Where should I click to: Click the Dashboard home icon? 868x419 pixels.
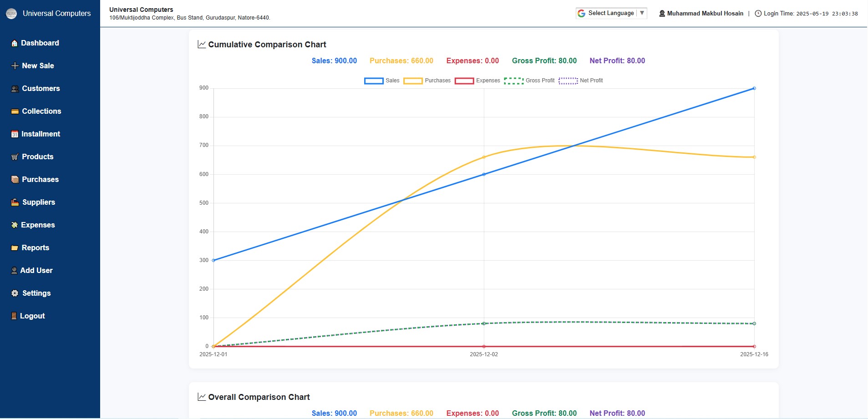point(15,43)
